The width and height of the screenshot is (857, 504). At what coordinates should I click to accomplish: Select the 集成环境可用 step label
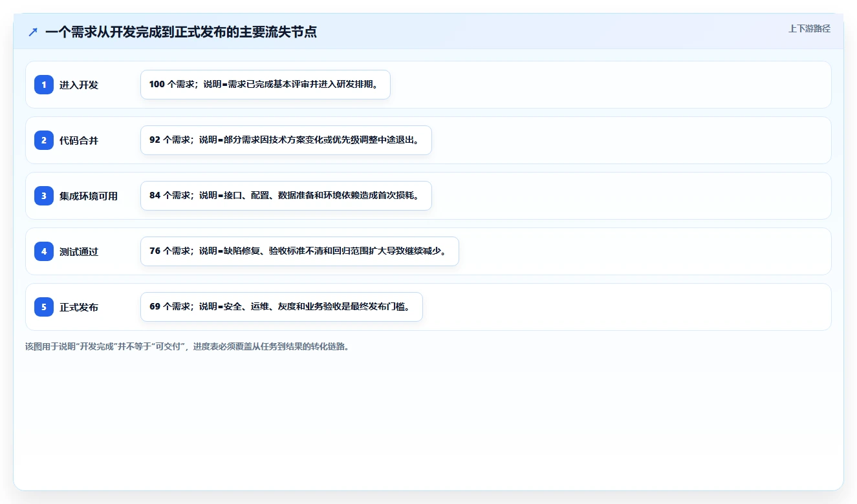(x=89, y=196)
